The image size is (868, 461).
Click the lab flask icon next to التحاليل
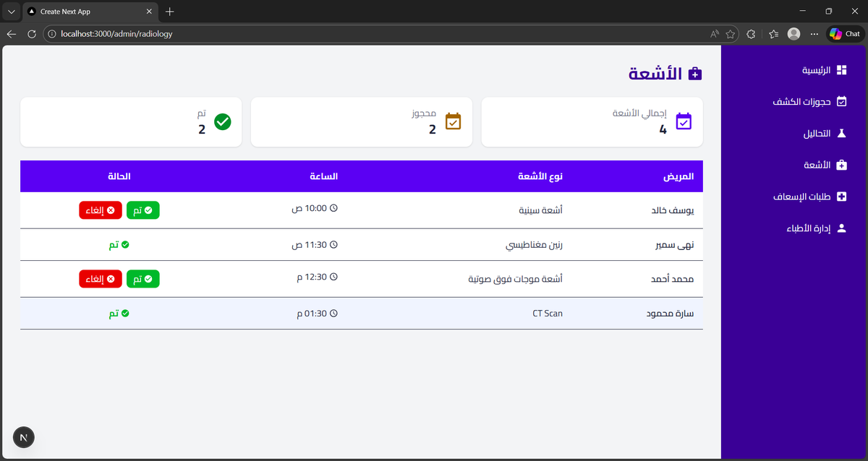pos(841,133)
